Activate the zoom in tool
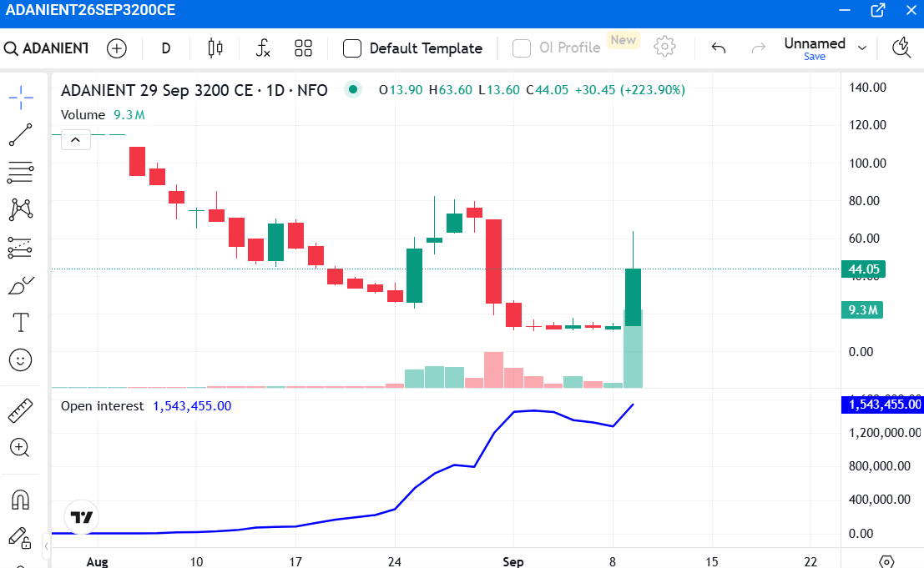 (x=19, y=448)
